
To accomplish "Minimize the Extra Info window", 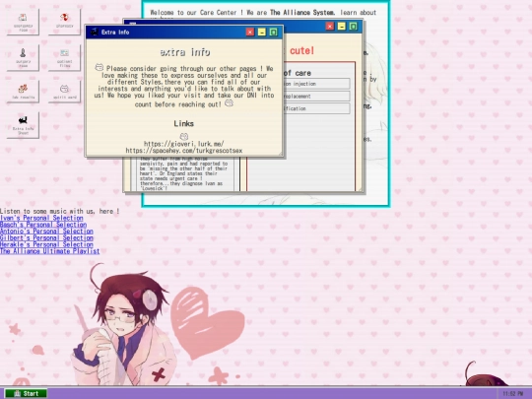I will (262, 32).
